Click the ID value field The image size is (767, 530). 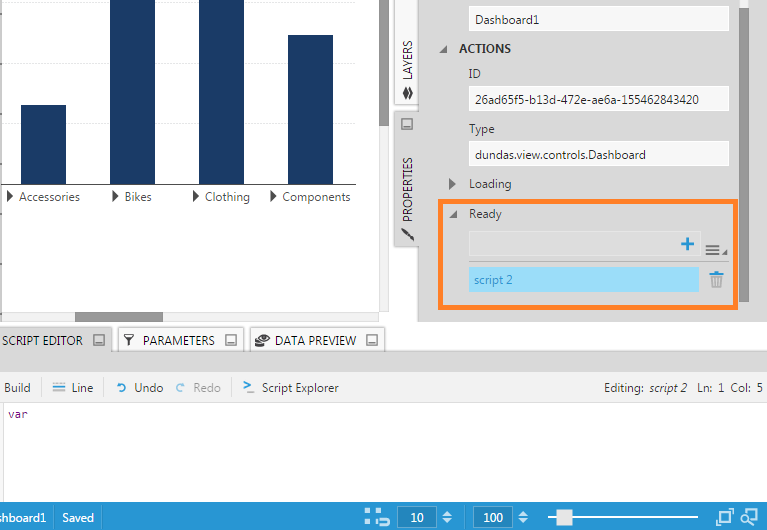[599, 99]
